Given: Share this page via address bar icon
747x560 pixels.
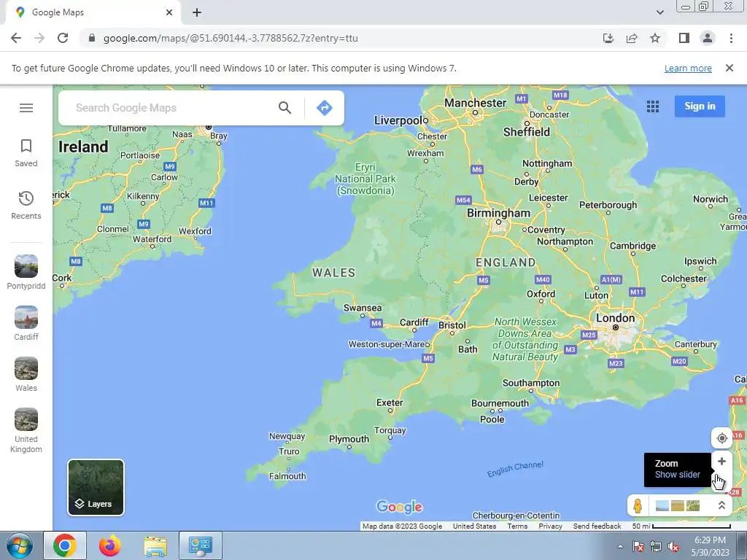Looking at the screenshot, I should [632, 38].
